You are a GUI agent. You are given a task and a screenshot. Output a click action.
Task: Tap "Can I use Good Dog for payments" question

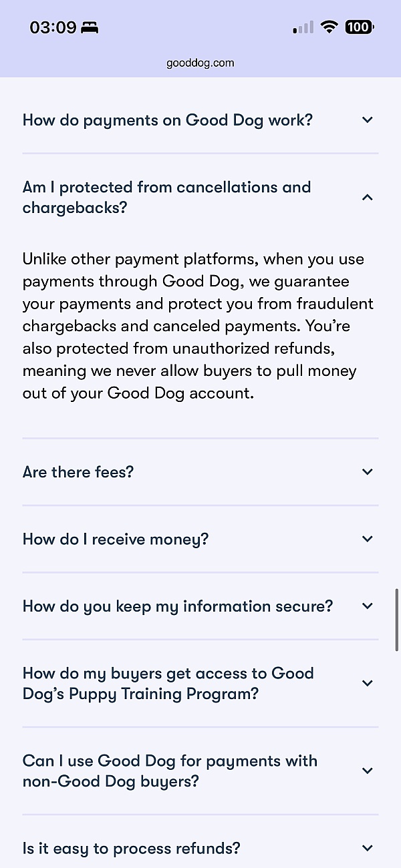[x=170, y=771]
